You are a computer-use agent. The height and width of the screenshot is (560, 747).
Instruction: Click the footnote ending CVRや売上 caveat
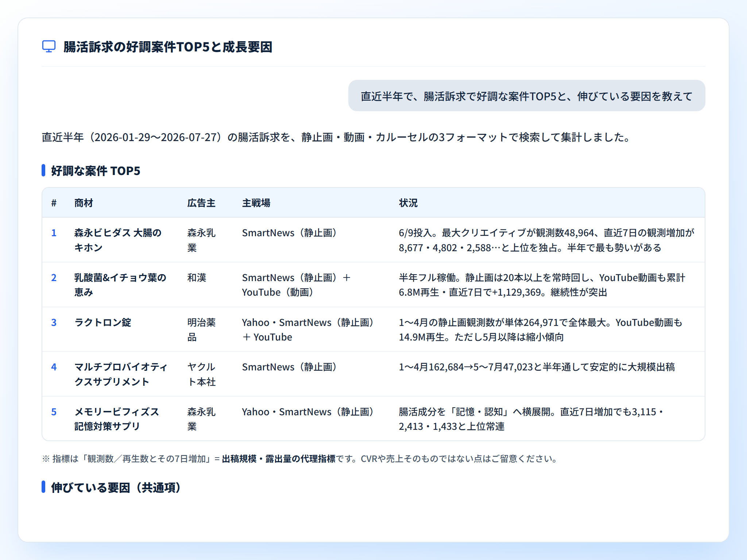pos(300,459)
